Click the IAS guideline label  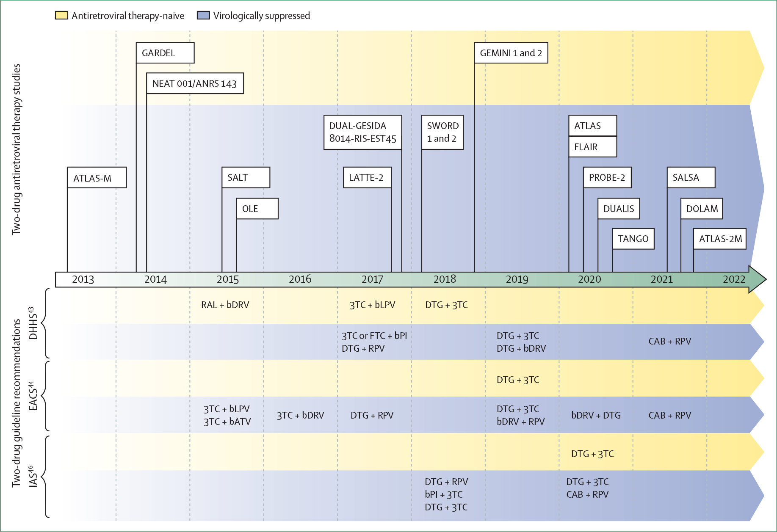[32, 477]
